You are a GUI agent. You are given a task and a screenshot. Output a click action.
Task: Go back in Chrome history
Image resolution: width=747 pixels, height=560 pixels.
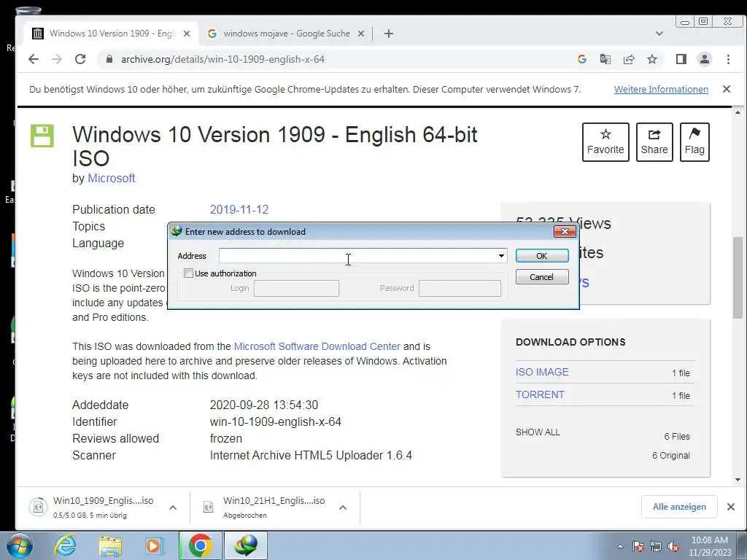[34, 59]
